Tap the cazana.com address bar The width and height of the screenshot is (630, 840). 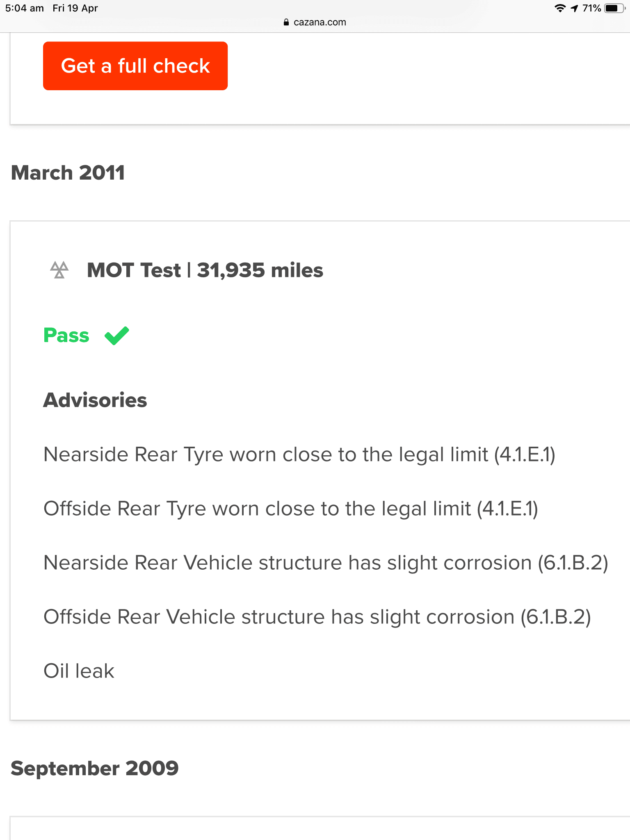[x=315, y=22]
